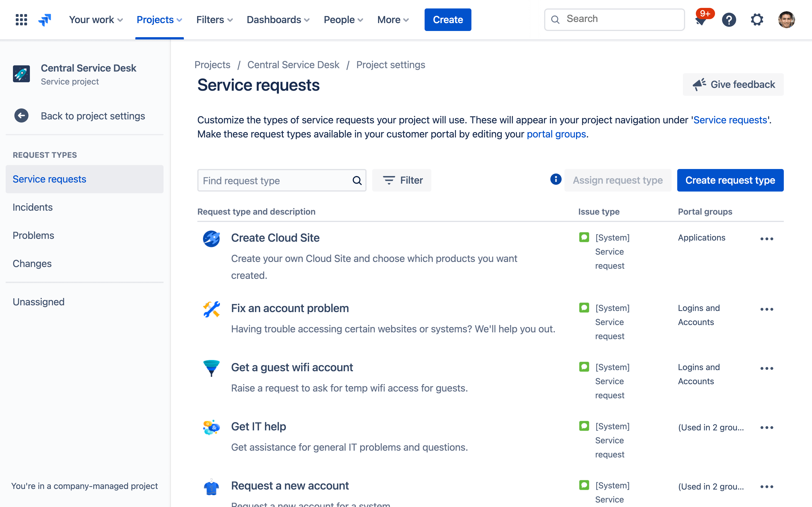Screen dimensions: 812x507
Task: Toggle the Unassigned category in left sidebar
Action: click(38, 301)
